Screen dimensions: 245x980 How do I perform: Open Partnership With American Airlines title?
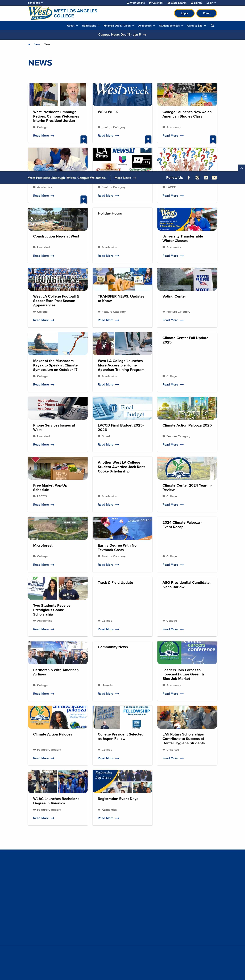(56, 672)
